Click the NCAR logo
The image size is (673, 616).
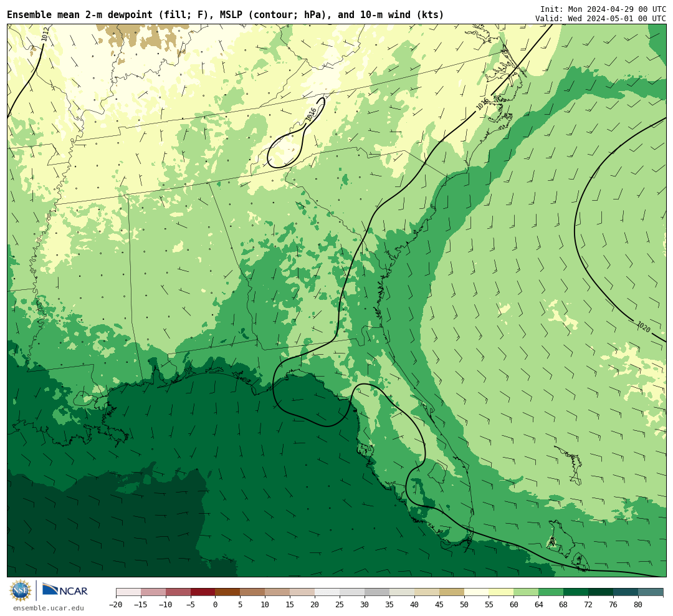tap(65, 590)
